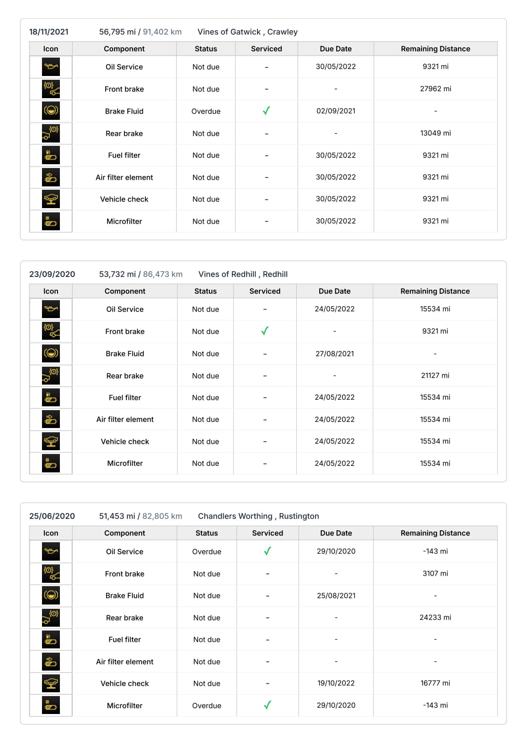Click Overdue status for Oil Service 25/06/2020

click(x=207, y=552)
